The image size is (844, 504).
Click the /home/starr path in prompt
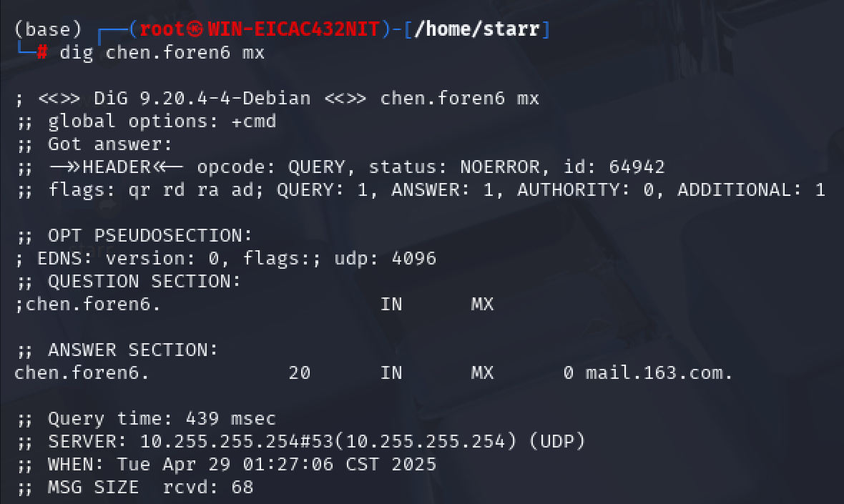pos(477,29)
